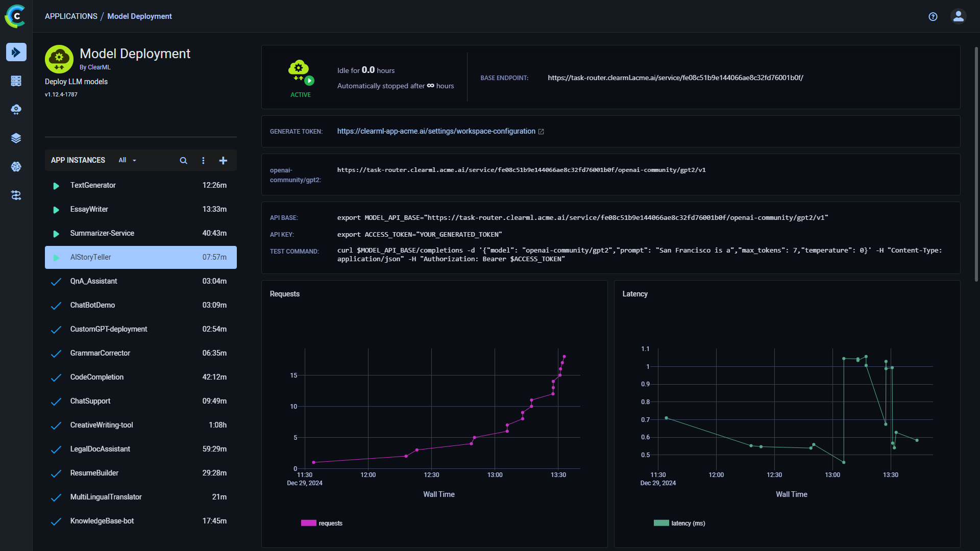Open the Model Deployment breadcrumb
This screenshot has height=551, width=980.
pyautogui.click(x=139, y=16)
